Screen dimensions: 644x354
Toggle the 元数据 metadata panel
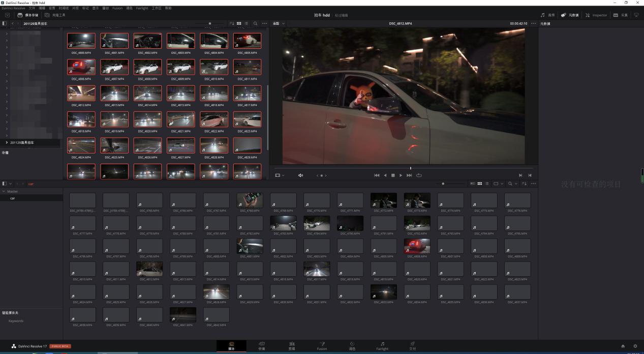[x=569, y=15]
